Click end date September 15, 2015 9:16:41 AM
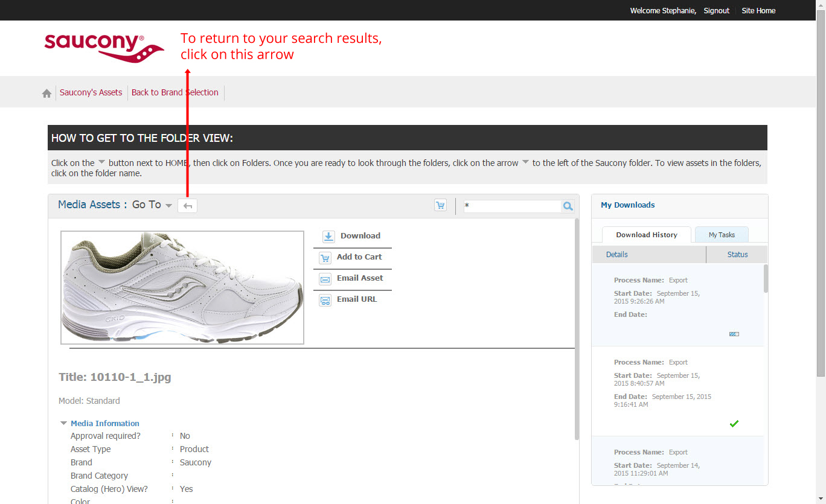Viewport: 826px width, 504px height. tap(662, 401)
